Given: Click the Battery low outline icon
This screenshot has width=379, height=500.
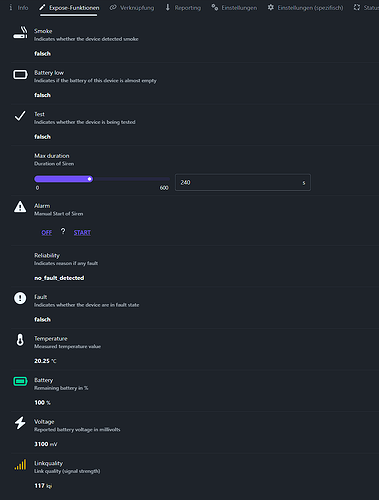Looking at the screenshot, I should 20,74.
